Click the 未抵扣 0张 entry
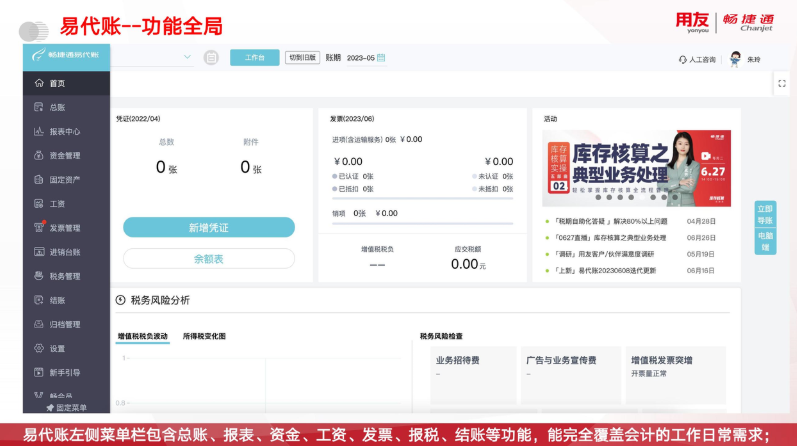797x446 pixels. click(x=493, y=189)
